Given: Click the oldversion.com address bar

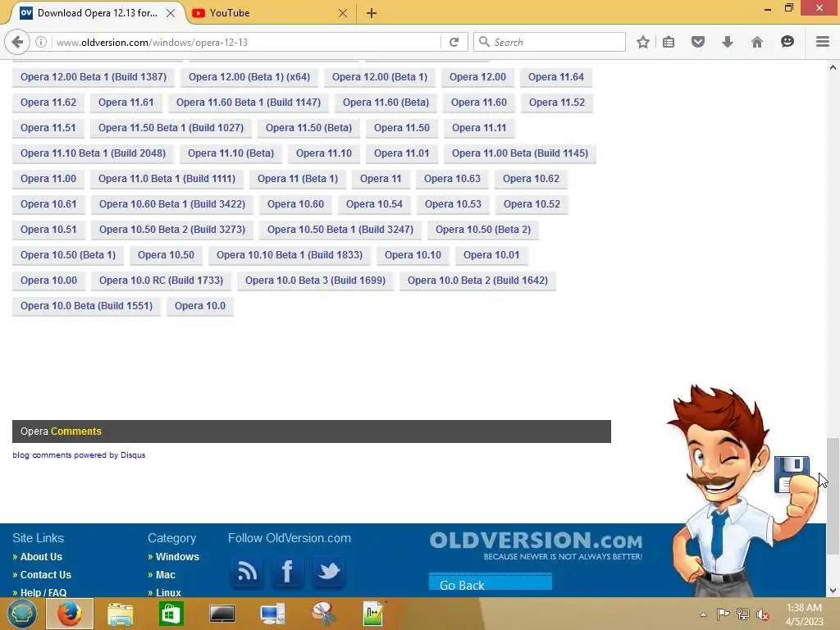Looking at the screenshot, I should click(x=246, y=42).
